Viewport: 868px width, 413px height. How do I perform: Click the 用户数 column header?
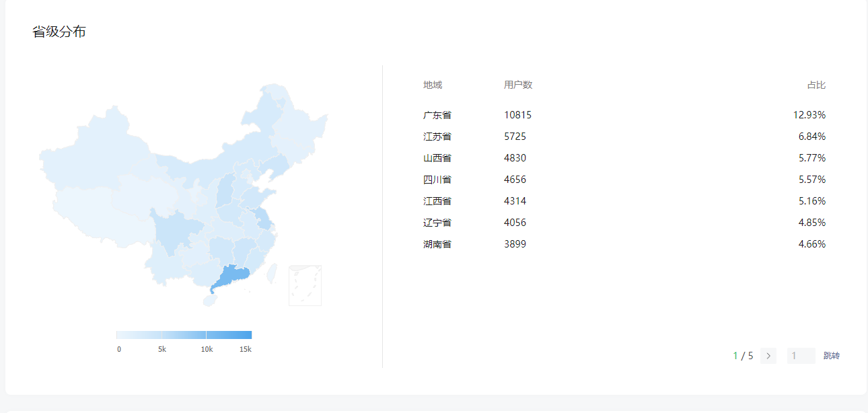518,85
